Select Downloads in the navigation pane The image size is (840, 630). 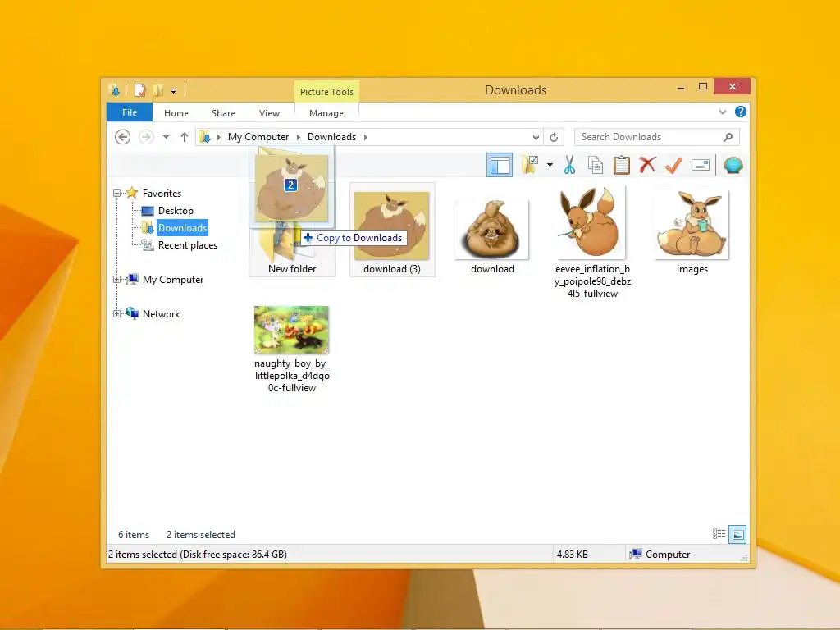tap(182, 228)
